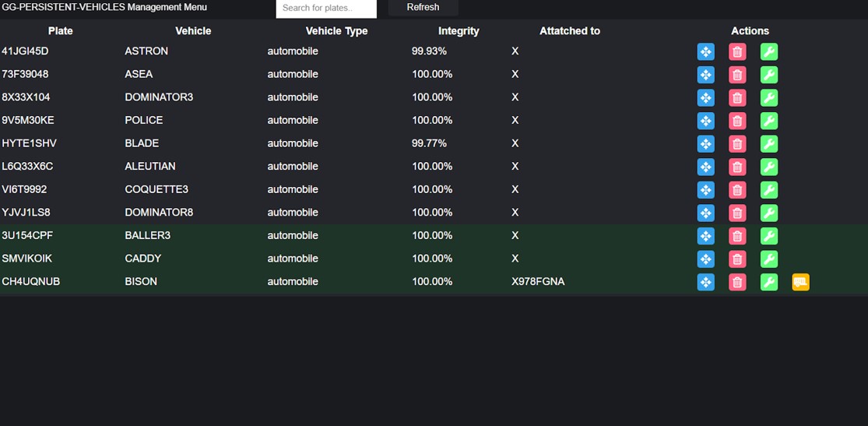
Task: Click red trash icon for BLADE row
Action: click(x=737, y=144)
